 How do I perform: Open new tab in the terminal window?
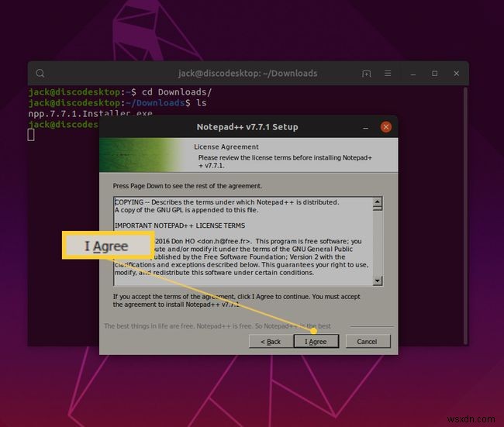(x=367, y=74)
